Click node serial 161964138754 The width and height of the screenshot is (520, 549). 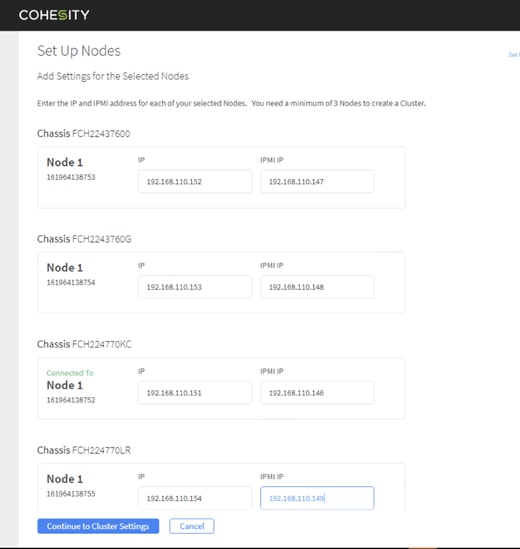click(x=71, y=282)
